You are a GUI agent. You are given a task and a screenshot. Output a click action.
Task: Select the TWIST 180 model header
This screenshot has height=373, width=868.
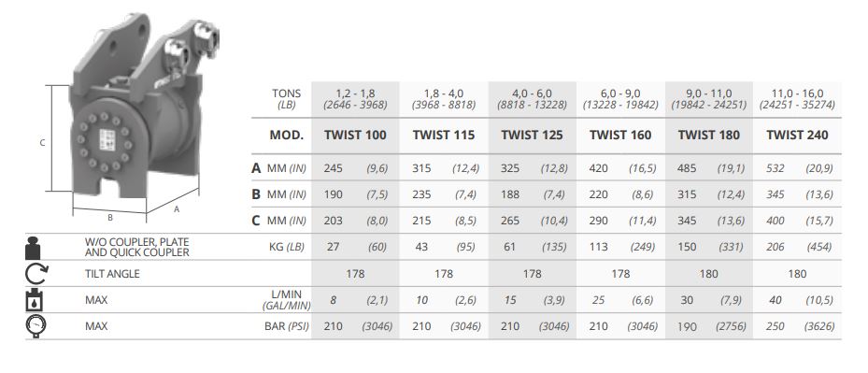[709, 136]
